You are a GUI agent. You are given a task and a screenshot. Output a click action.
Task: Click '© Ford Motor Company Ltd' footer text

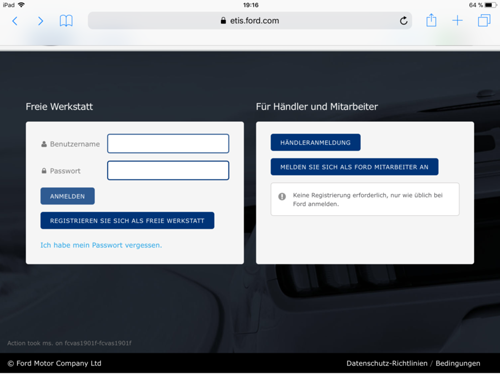click(54, 363)
